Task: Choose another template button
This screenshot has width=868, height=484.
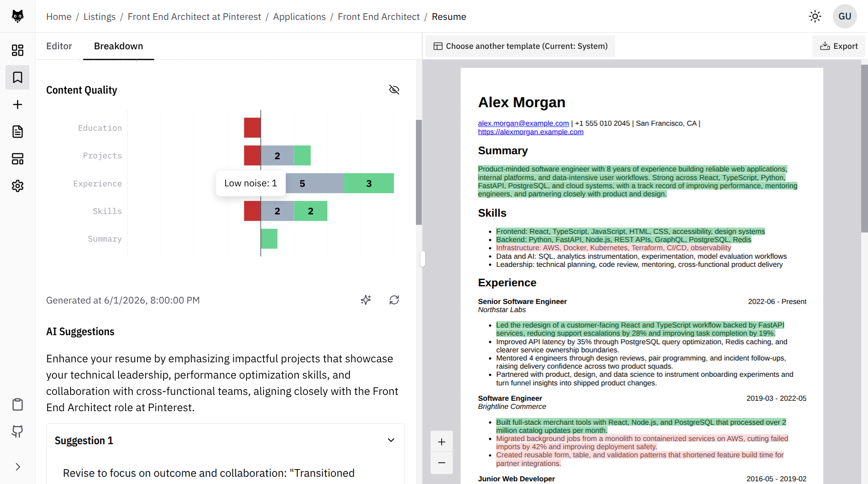Action: 520,46
